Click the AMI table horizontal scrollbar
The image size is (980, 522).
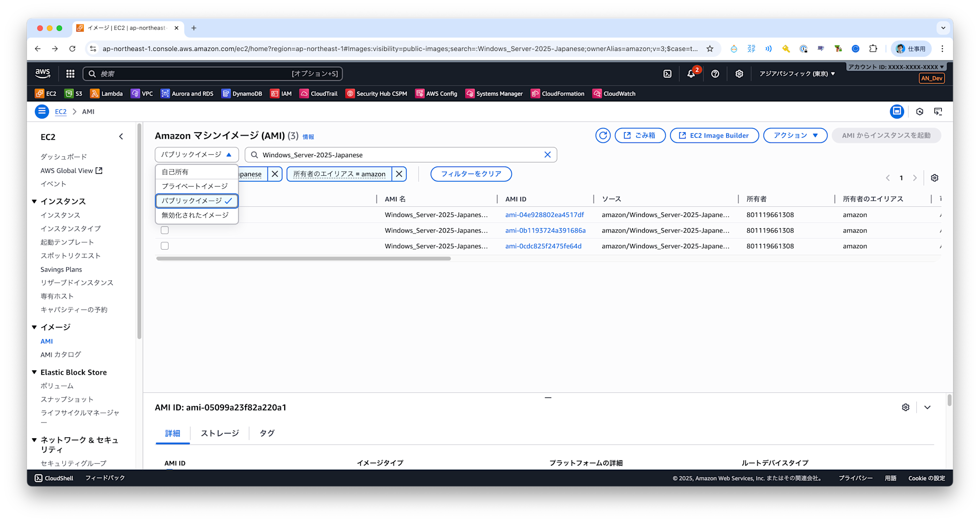coord(303,259)
